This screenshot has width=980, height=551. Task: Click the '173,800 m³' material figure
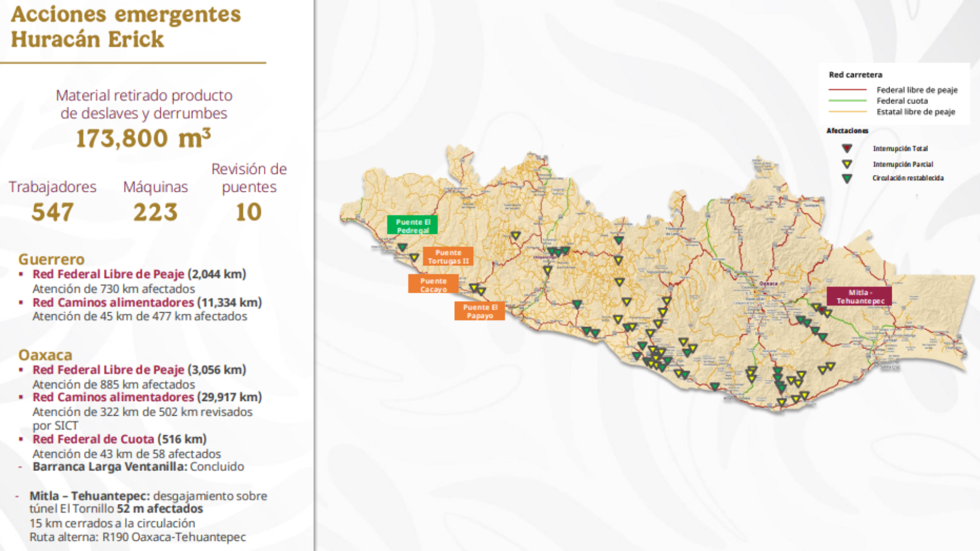click(143, 138)
